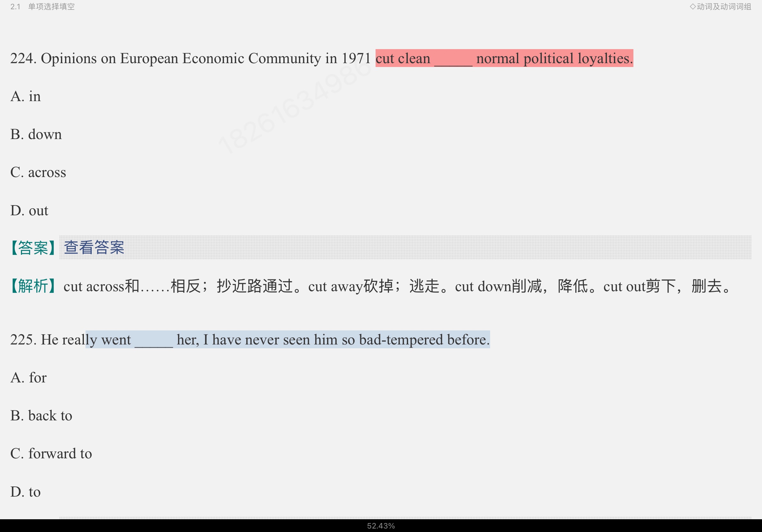The height and width of the screenshot is (532, 762).
Task: Click the question number 225
Action: click(x=22, y=340)
